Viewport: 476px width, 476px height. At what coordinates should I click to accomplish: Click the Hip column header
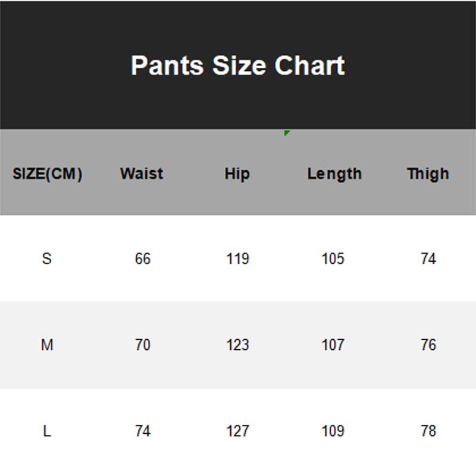pos(237,174)
